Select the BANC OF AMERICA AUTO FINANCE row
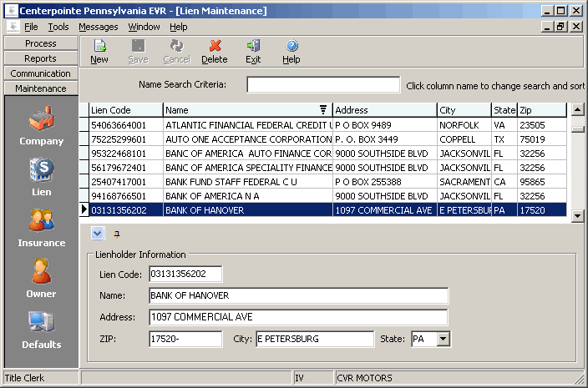 pyautogui.click(x=323, y=154)
